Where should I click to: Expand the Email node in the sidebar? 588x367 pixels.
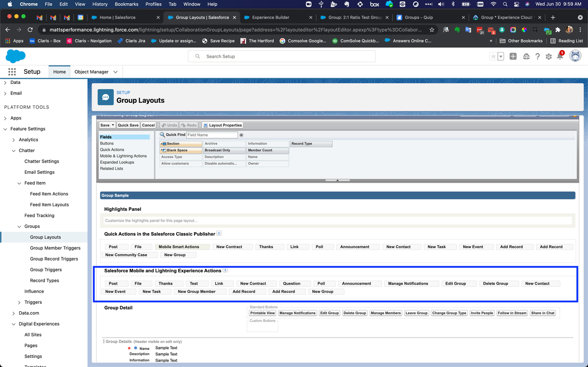coord(5,93)
